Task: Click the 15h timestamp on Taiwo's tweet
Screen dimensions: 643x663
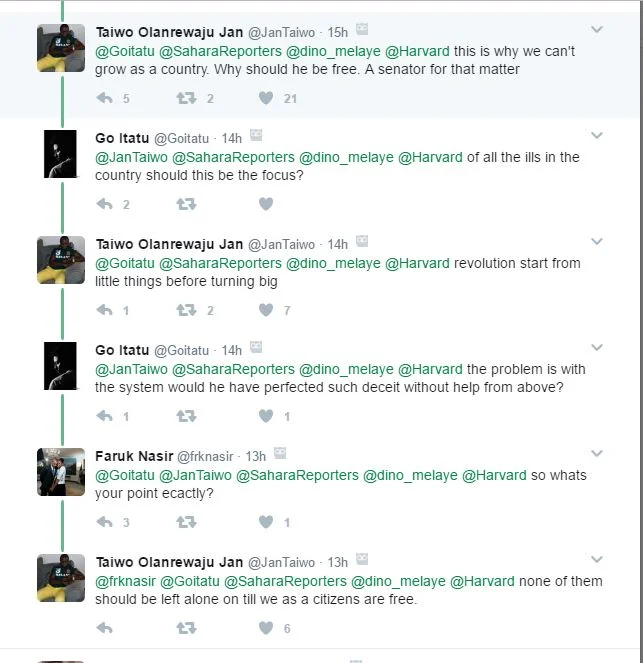Action: click(x=337, y=31)
